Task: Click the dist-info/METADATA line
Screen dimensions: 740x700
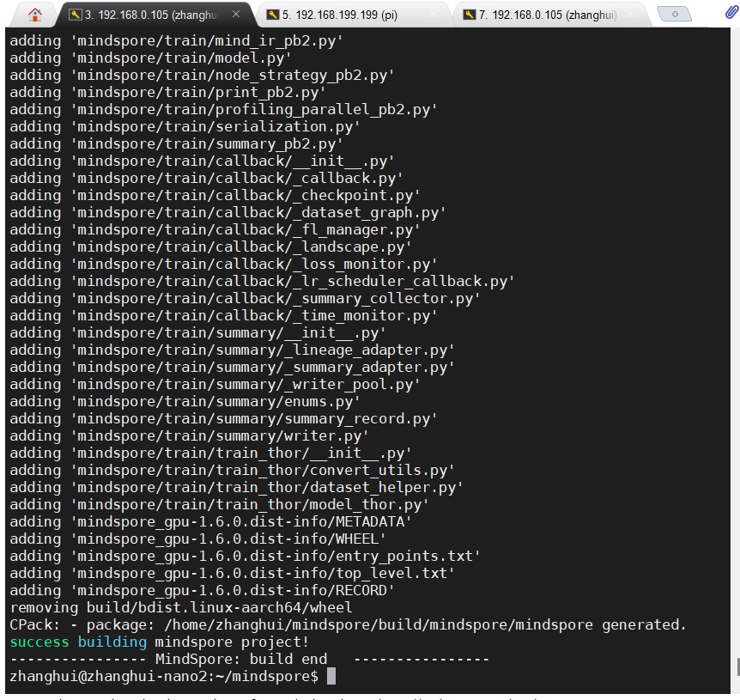Action: [x=210, y=521]
